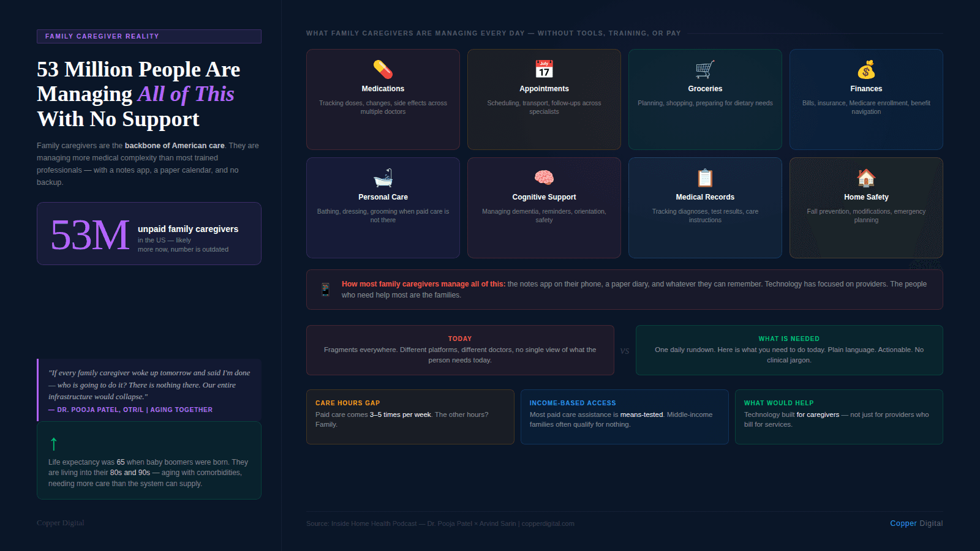Click the Appointments card title

click(544, 89)
